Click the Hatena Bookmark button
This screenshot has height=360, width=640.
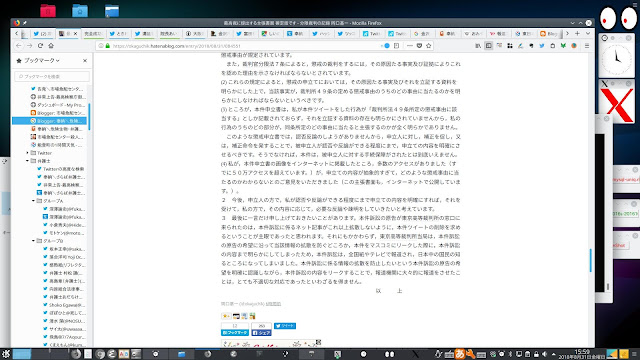click(235, 333)
